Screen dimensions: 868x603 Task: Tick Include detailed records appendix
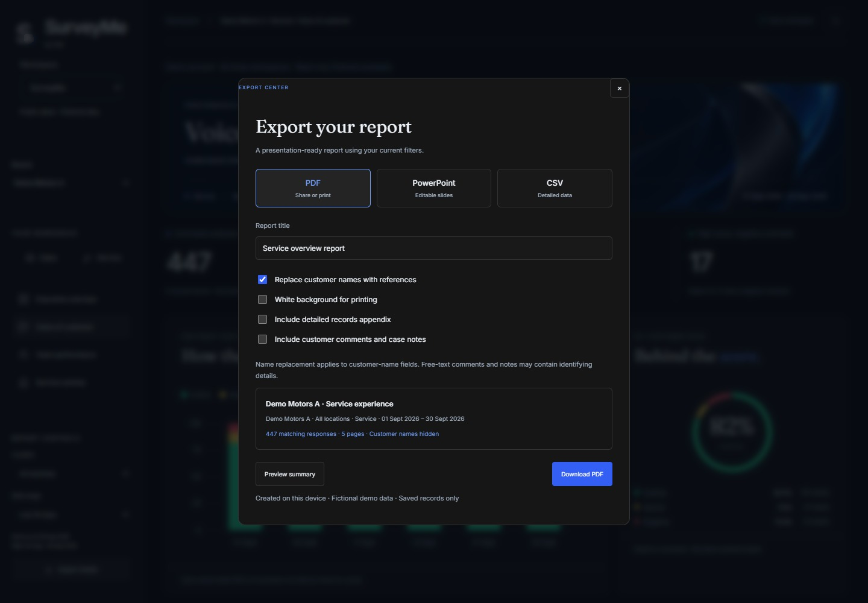pos(262,319)
